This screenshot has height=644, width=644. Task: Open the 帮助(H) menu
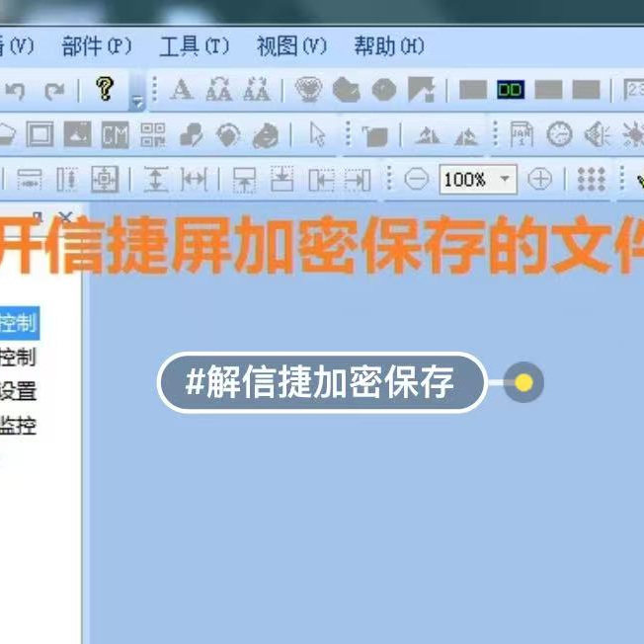[x=389, y=46]
